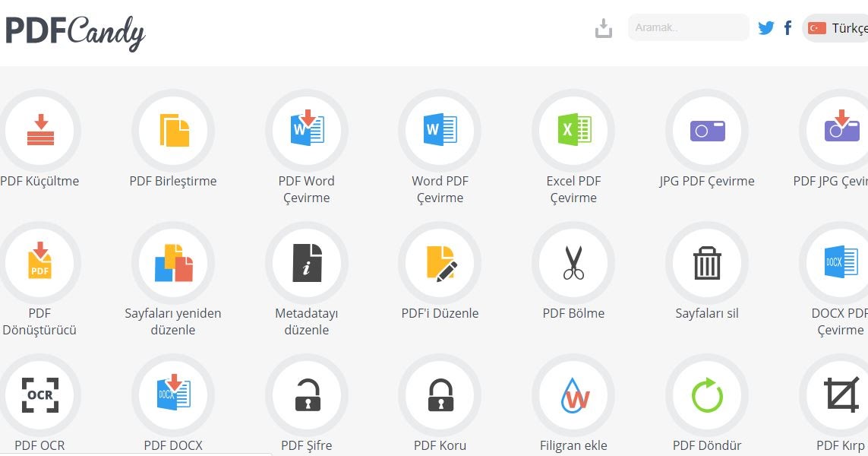Select the PDF Birleştirme merge icon
868x456 pixels.
(x=173, y=131)
